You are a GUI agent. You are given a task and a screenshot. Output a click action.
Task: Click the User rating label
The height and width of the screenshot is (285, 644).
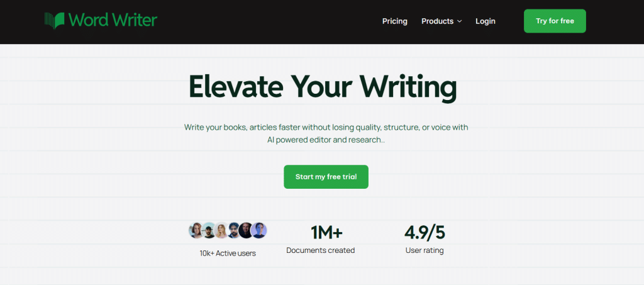[x=425, y=250]
